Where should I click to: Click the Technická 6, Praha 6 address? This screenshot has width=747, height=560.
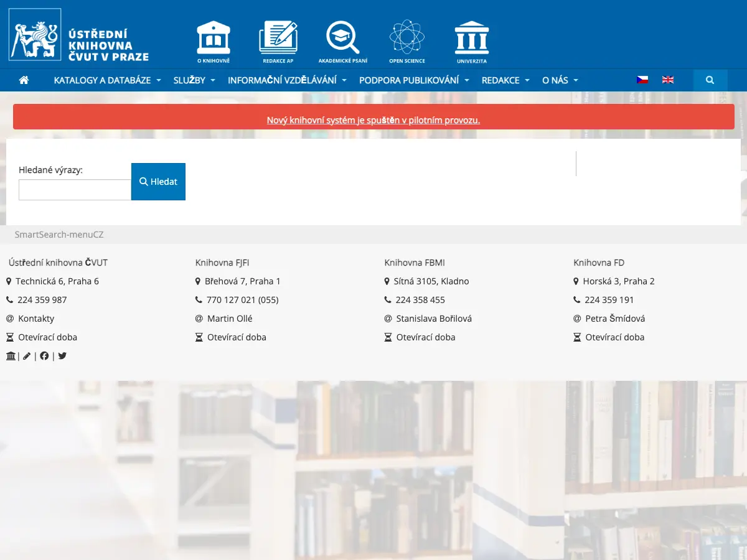point(57,281)
